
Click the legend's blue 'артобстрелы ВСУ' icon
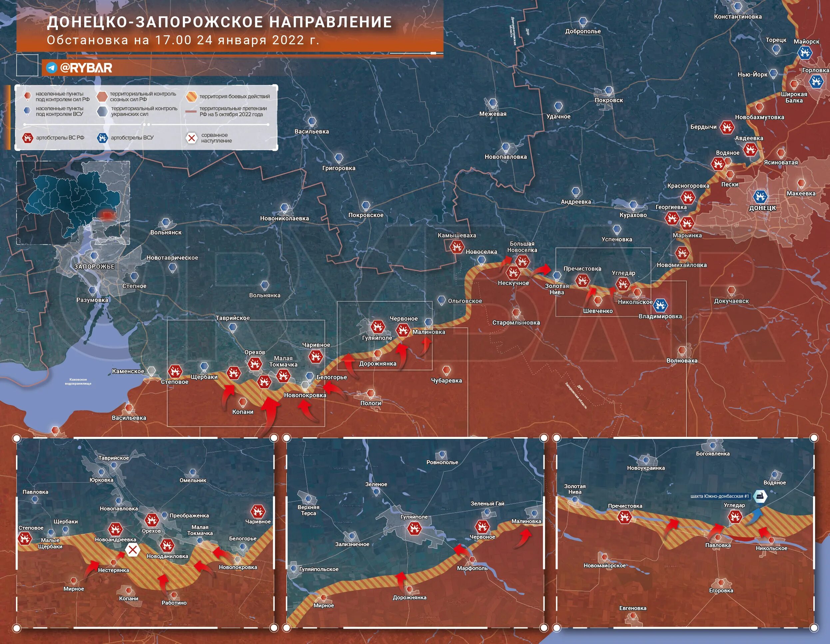[x=102, y=138]
